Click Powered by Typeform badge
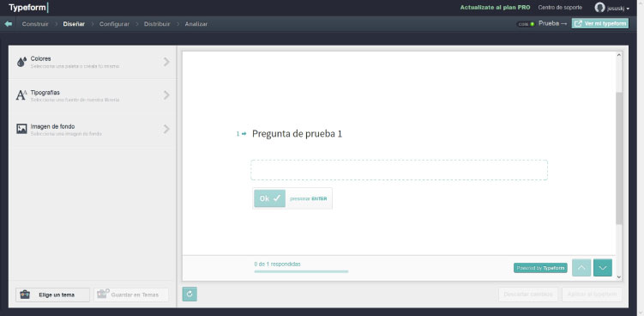 540,268
